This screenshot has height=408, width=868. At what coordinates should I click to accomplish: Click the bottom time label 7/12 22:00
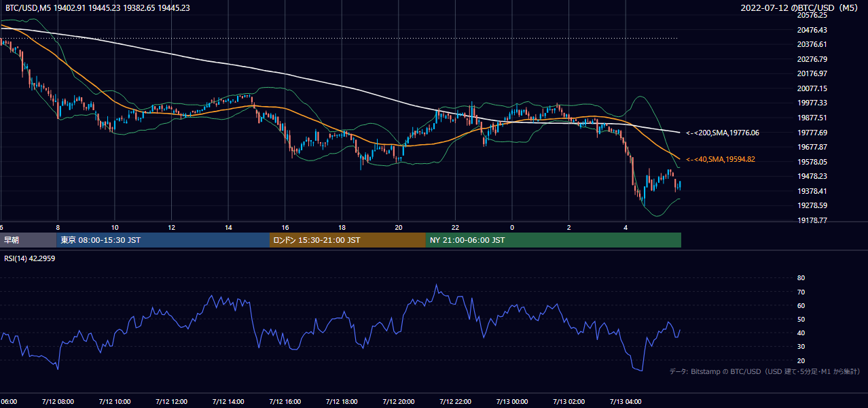(455, 402)
